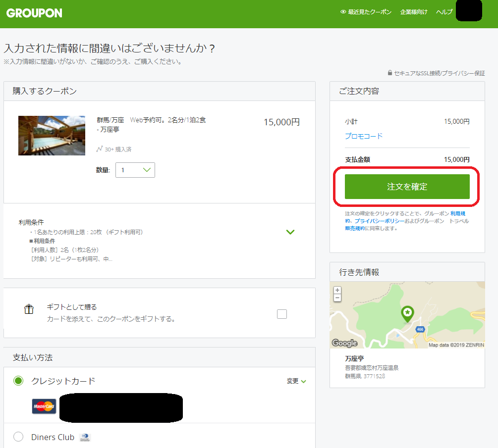Click the GROUPON logo

point(34,13)
